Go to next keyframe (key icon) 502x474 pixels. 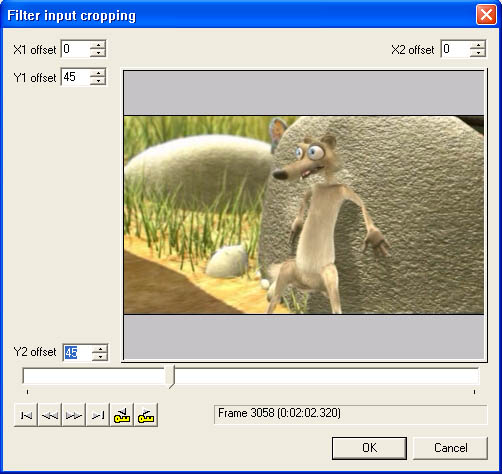point(146,415)
